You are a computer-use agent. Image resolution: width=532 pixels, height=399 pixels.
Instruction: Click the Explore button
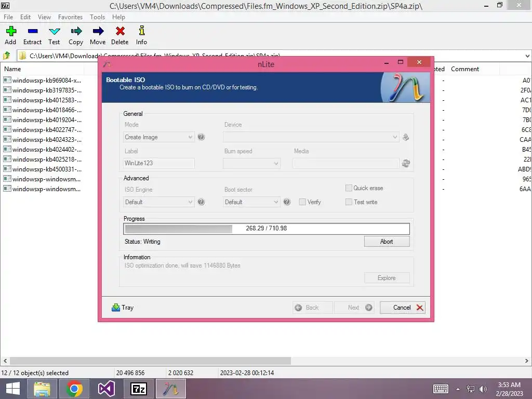(x=387, y=278)
